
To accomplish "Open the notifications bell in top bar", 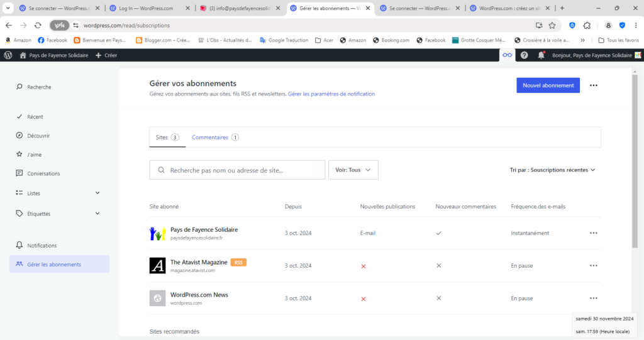I will pyautogui.click(x=541, y=55).
